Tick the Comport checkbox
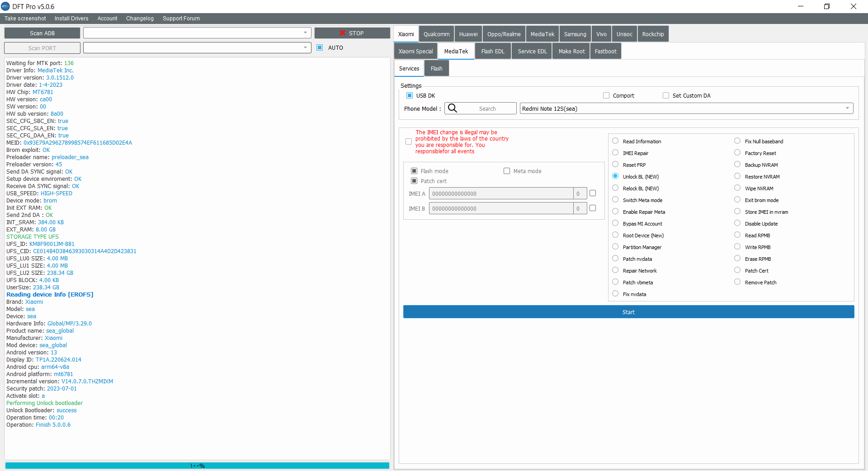Viewport: 868px width, 471px height. [x=606, y=95]
